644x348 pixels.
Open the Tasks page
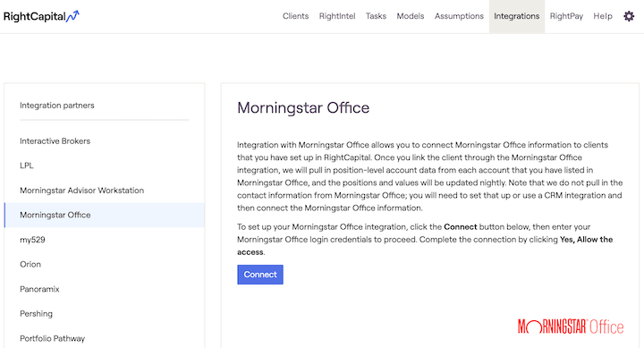point(376,16)
